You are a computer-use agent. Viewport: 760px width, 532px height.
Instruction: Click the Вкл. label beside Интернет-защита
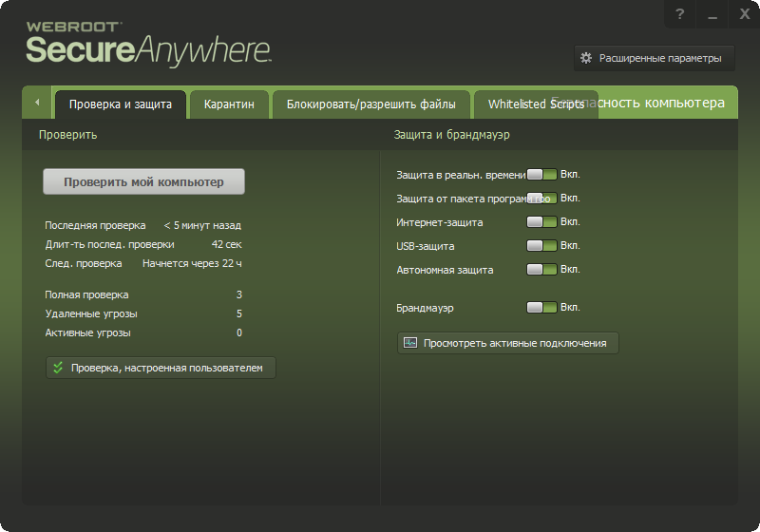point(570,222)
